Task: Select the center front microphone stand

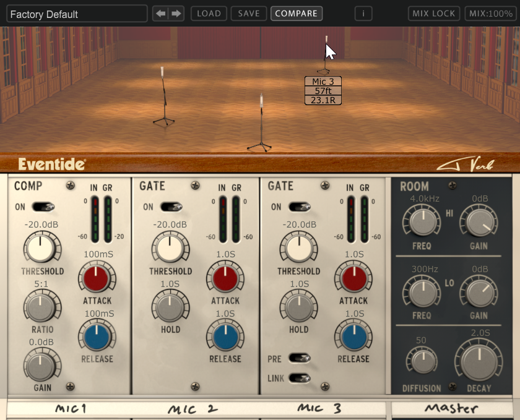Action: (260, 122)
